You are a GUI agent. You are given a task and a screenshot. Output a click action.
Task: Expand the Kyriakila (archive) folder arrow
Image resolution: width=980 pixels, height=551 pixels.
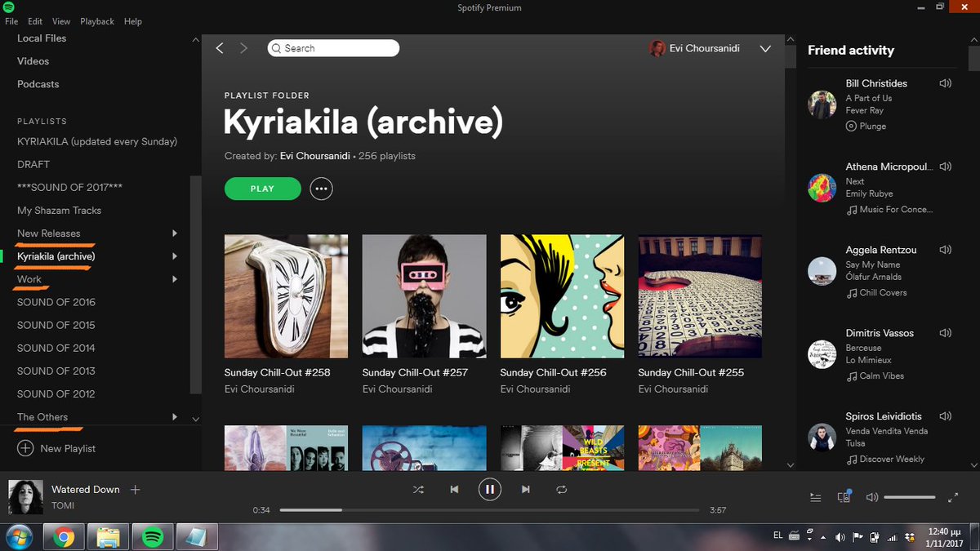coord(175,256)
